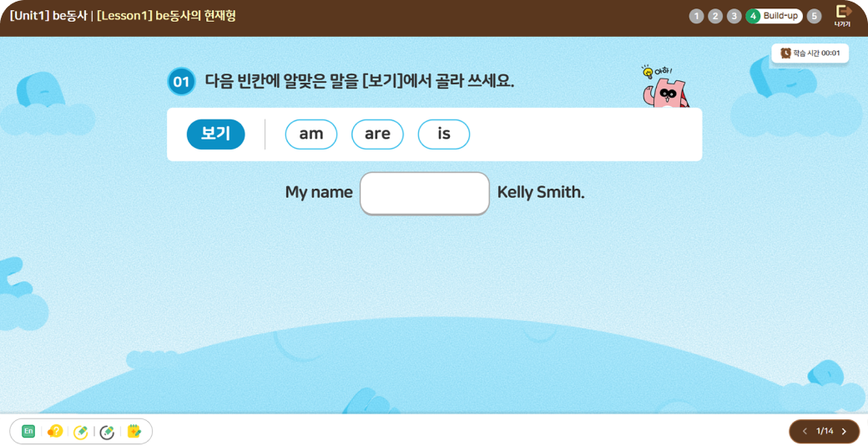Choose the word 'are' from 보기
The height and width of the screenshot is (446, 868).
(377, 134)
